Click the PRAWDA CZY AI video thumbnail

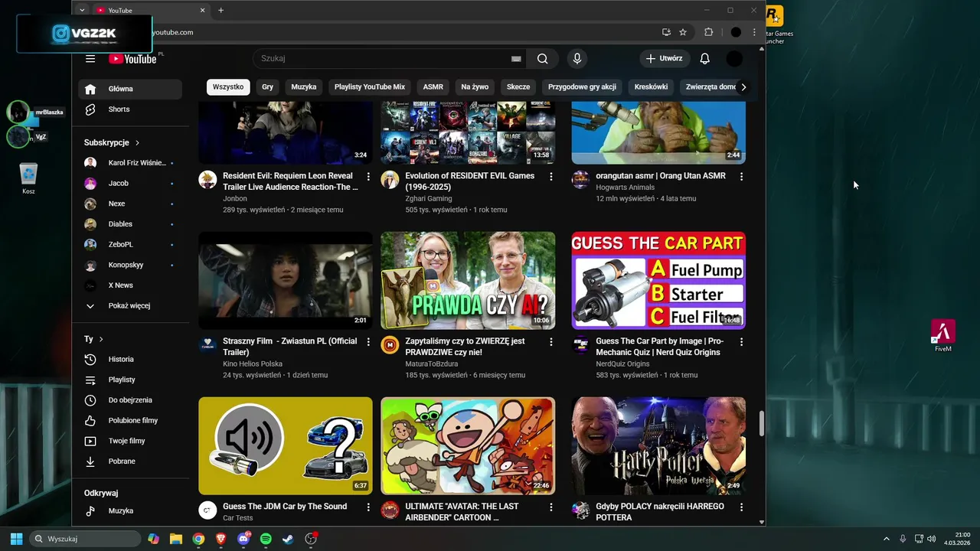coord(468,281)
